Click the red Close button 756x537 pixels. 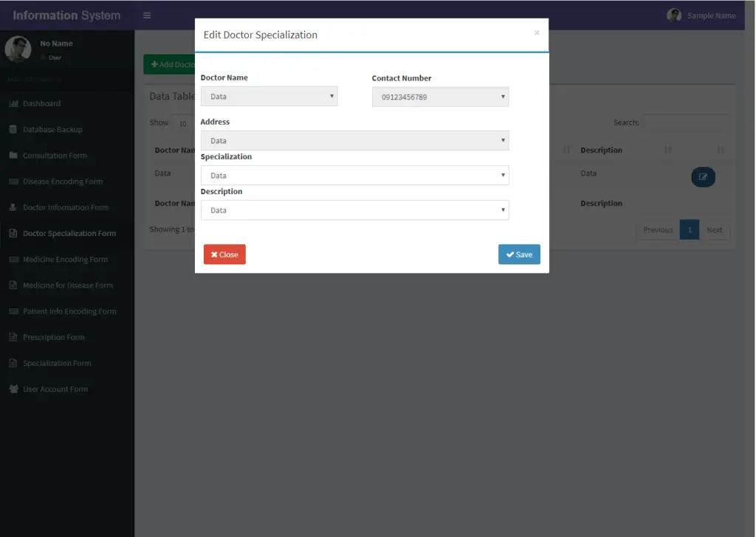pos(224,254)
